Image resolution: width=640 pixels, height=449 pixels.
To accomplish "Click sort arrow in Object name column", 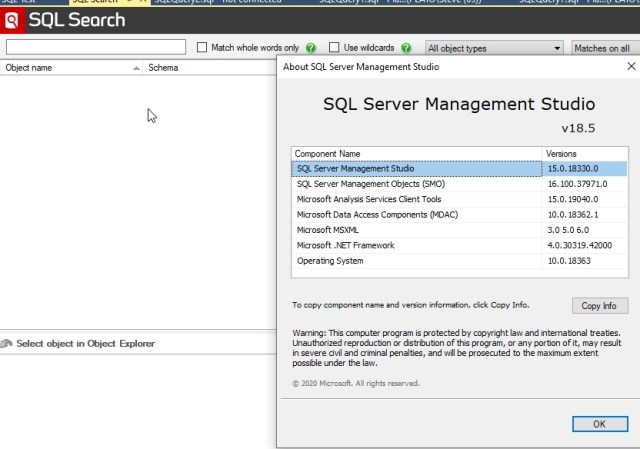I will point(137,68).
